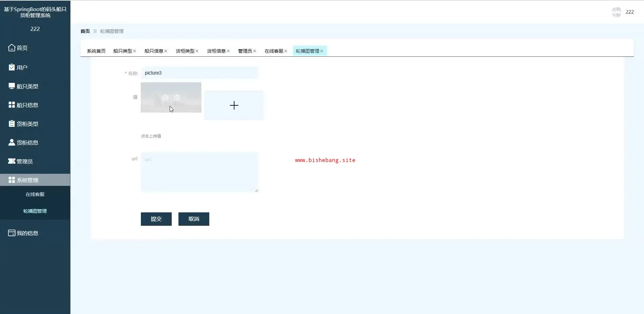Preview the uploaded image via zoom icon
Image resolution: width=644 pixels, height=314 pixels.
165,98
